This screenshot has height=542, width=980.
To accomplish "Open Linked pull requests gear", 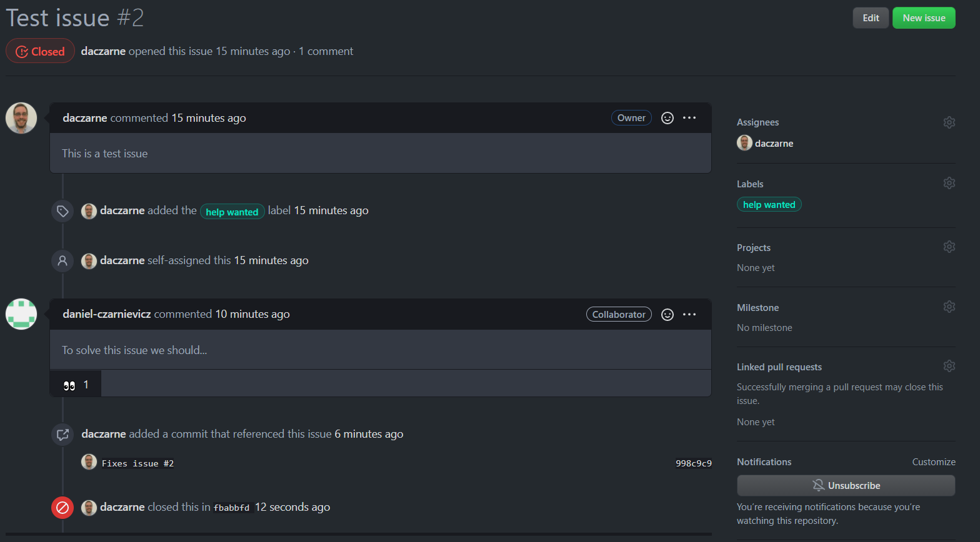I will pyautogui.click(x=949, y=366).
